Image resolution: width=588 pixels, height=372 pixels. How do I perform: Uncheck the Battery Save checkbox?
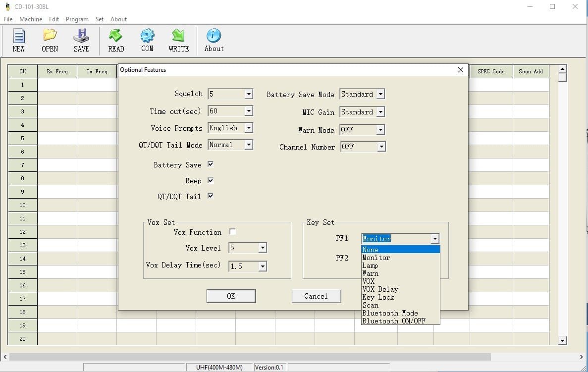coord(211,164)
